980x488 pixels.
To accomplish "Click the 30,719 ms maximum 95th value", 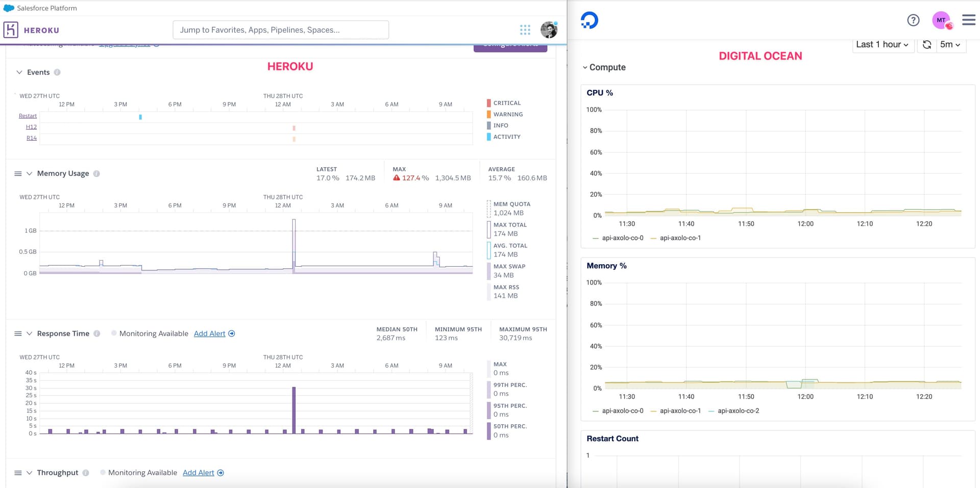I will click(x=516, y=338).
